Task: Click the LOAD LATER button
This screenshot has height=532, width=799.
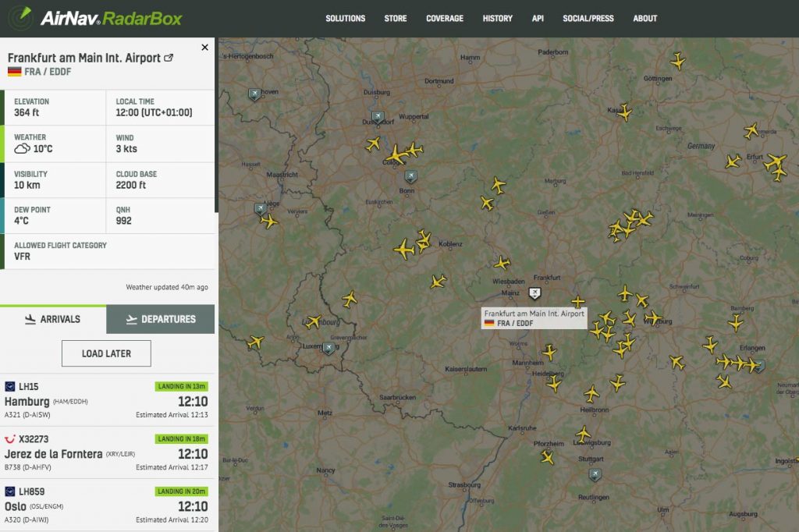Action: point(105,353)
